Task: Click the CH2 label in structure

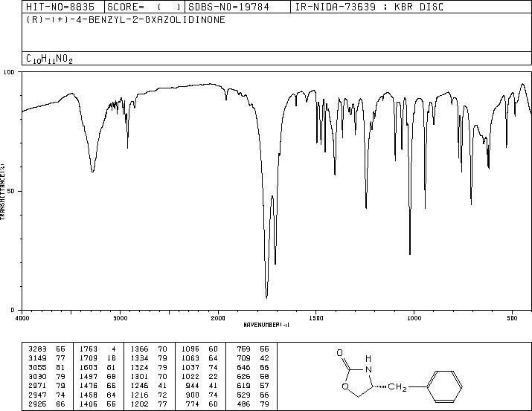Action: coord(397,387)
